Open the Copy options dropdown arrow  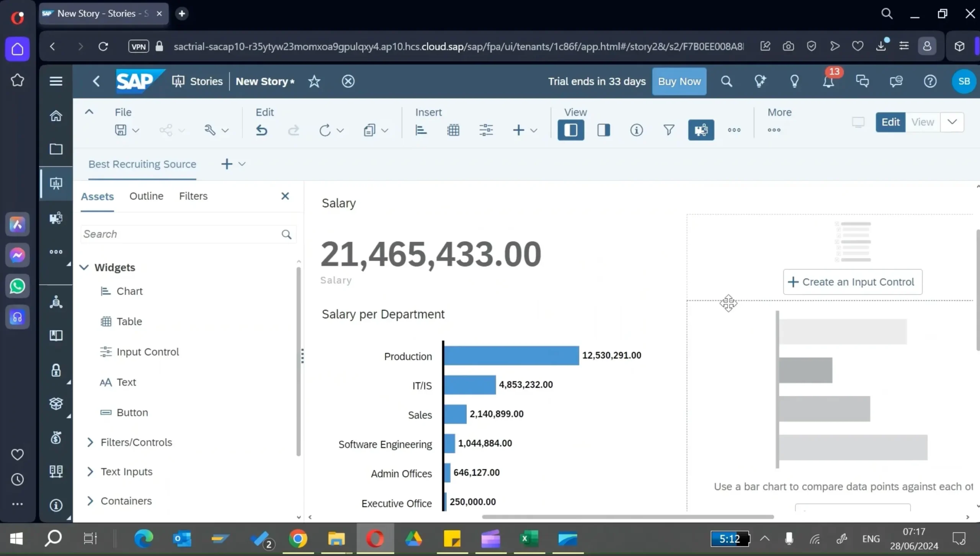click(x=385, y=131)
